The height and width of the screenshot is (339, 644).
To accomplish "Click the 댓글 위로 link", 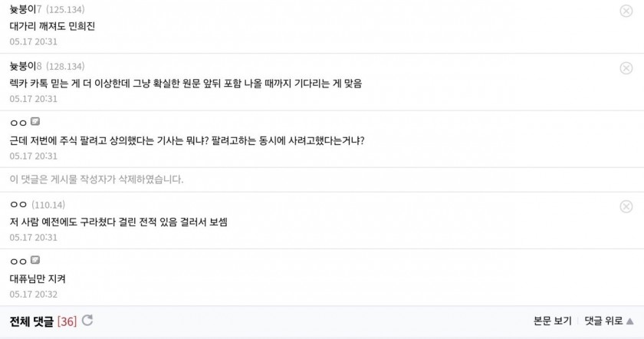I will pyautogui.click(x=603, y=321).
